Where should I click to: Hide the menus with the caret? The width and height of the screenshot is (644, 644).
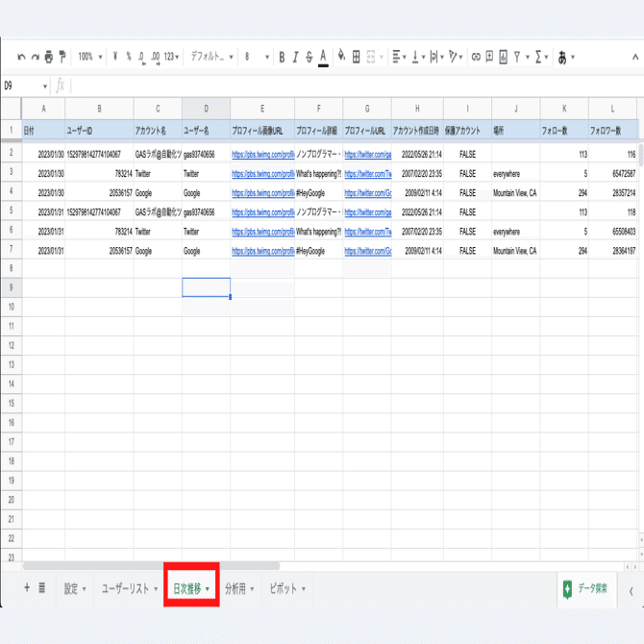(635, 57)
